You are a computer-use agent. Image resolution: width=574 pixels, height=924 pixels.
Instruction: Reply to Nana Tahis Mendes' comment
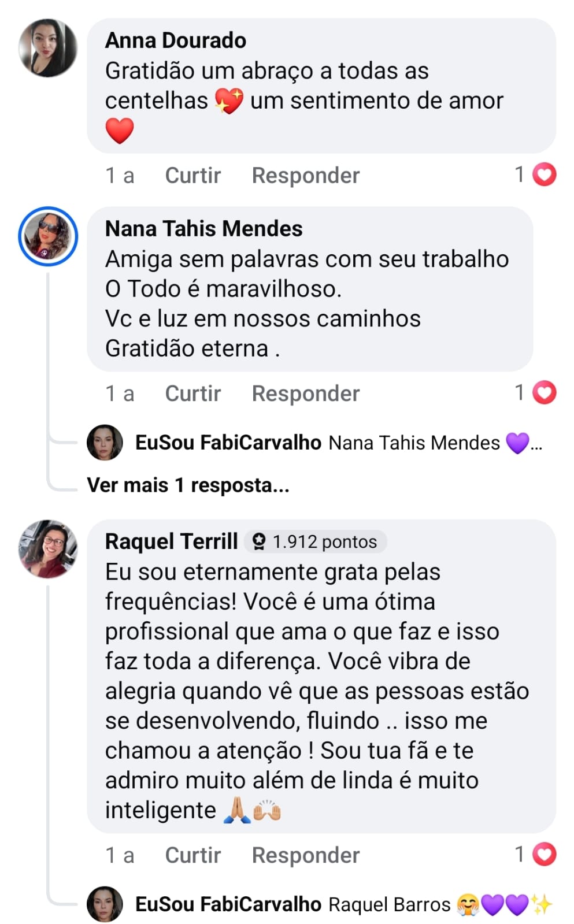pyautogui.click(x=305, y=394)
